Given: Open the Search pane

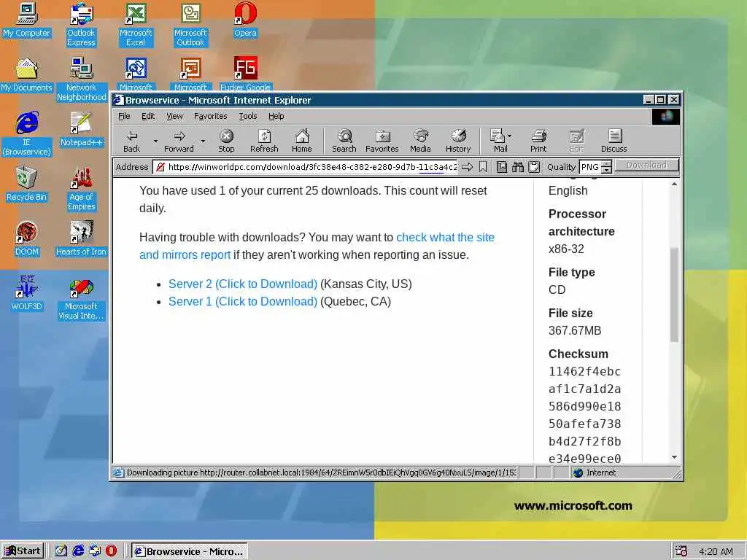Looking at the screenshot, I should (344, 141).
